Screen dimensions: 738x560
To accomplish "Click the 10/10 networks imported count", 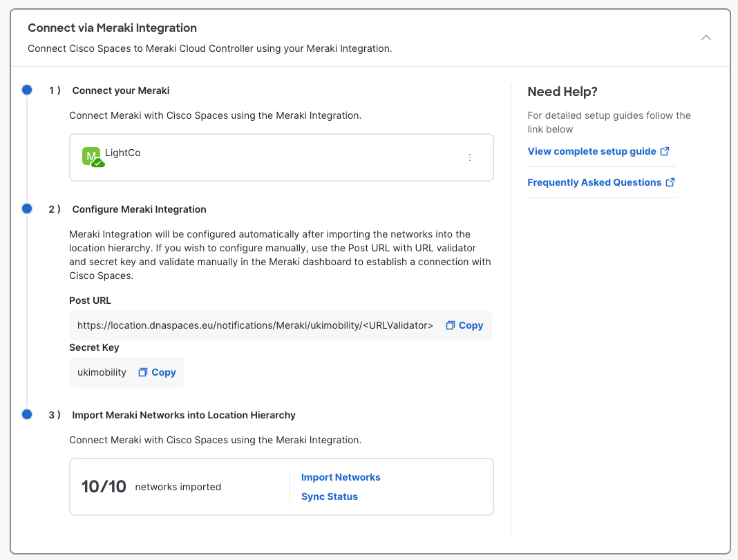I will (104, 487).
